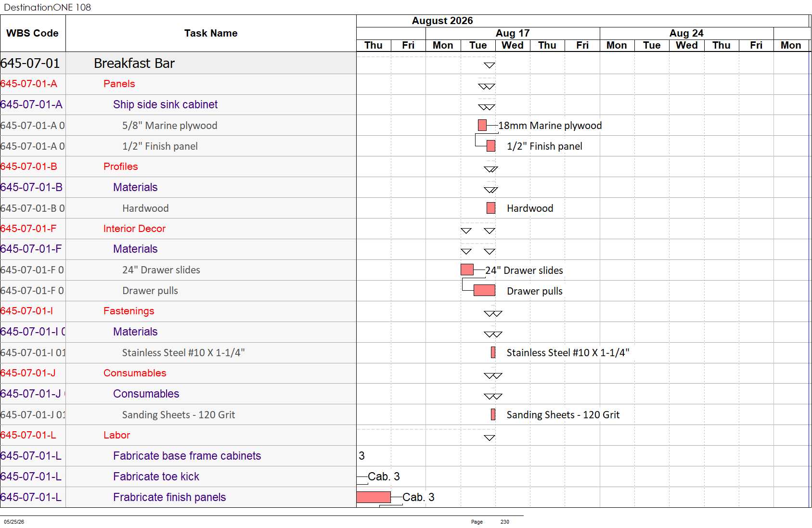Click Fastenings summary marker in Gantt
The image size is (812, 528).
(493, 314)
